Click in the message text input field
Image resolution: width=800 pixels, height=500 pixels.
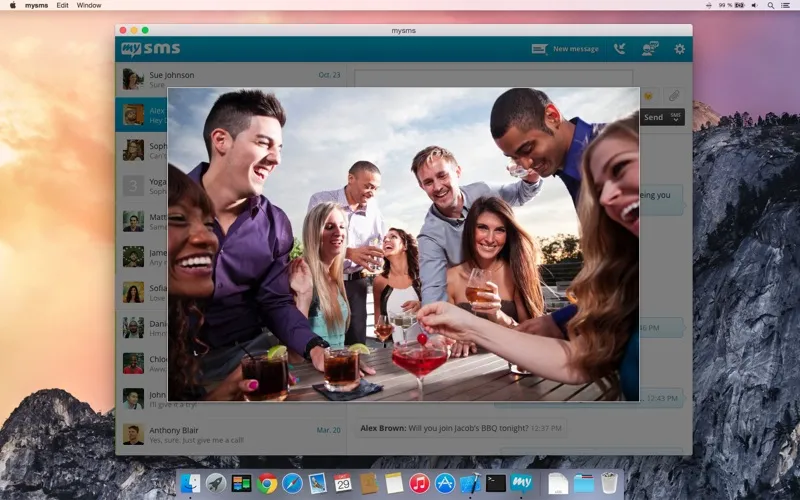tap(493, 78)
